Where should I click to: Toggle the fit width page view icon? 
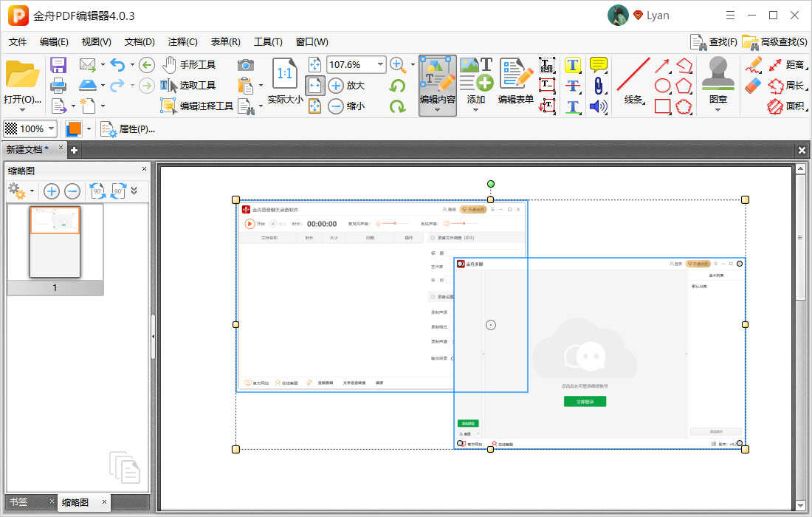coord(315,86)
